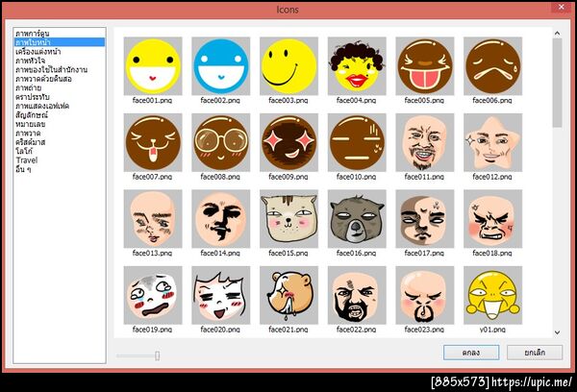
Task: Choose face015.png blushing cat face
Action: tap(288, 219)
